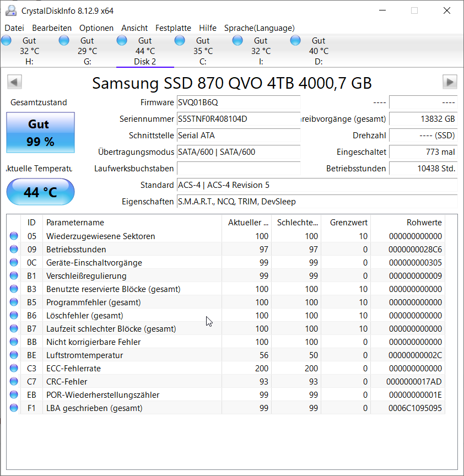Click the health status dot for drive H:
Image resolution: width=464 pixels, height=476 pixels.
click(x=6, y=40)
